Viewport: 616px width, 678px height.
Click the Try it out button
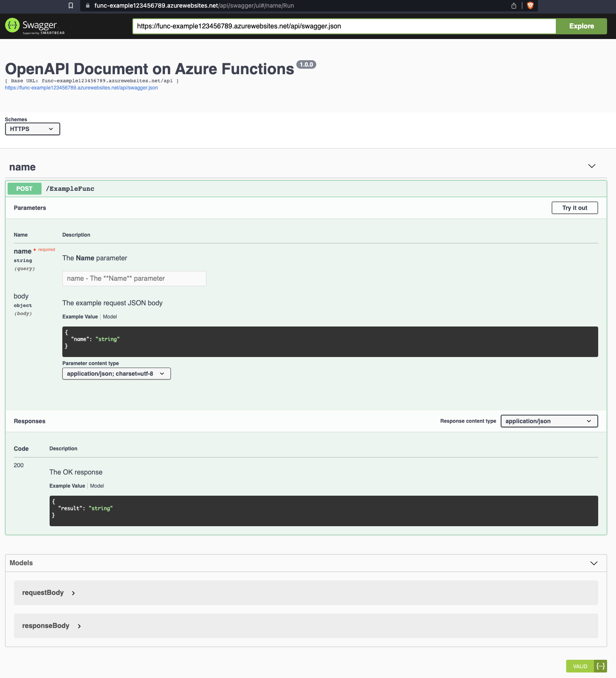(x=574, y=208)
